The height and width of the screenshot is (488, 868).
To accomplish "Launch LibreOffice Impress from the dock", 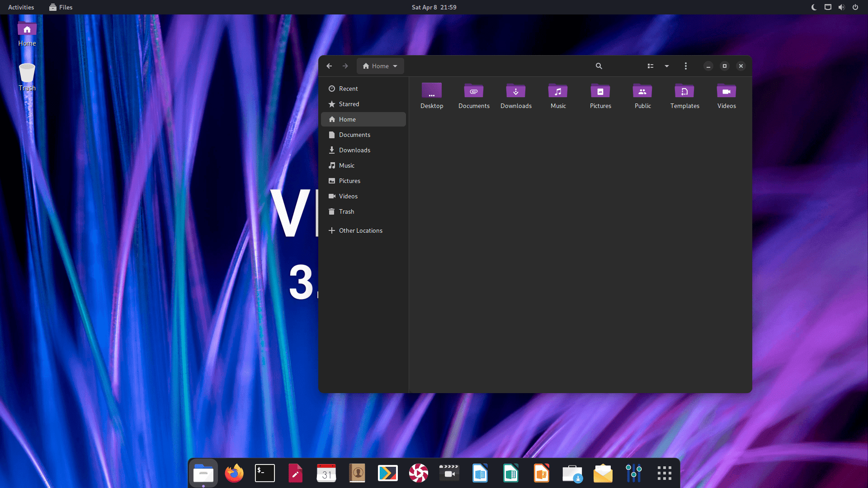I will pos(542,473).
